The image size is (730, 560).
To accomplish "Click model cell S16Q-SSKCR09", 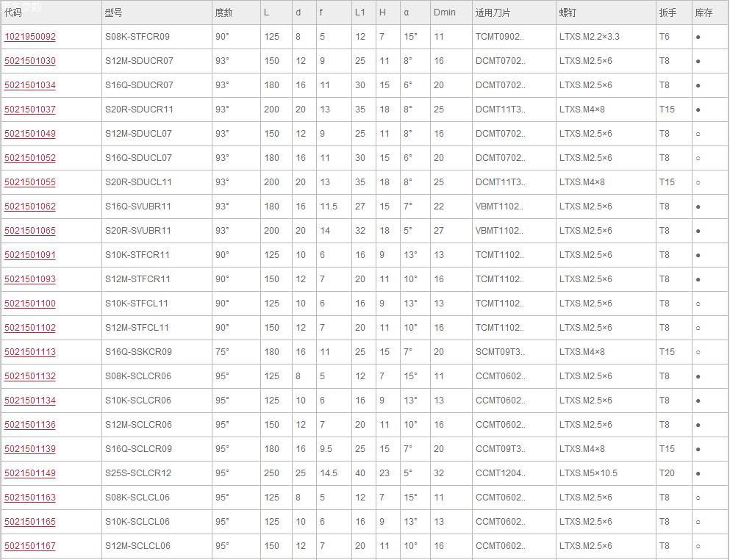I will (138, 352).
